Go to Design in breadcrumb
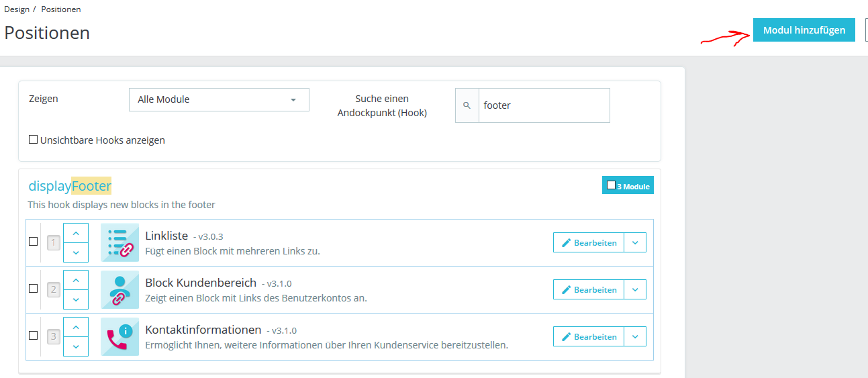The height and width of the screenshot is (378, 868). 16,9
